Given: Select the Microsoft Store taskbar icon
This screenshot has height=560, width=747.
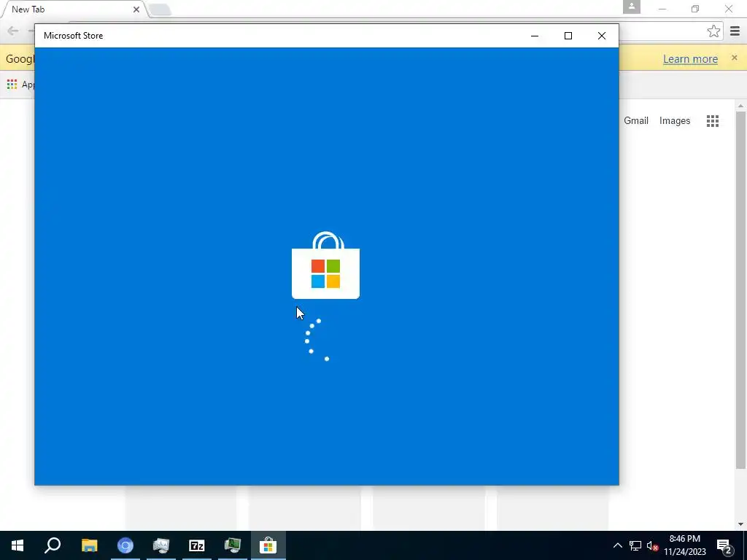Looking at the screenshot, I should click(268, 545).
